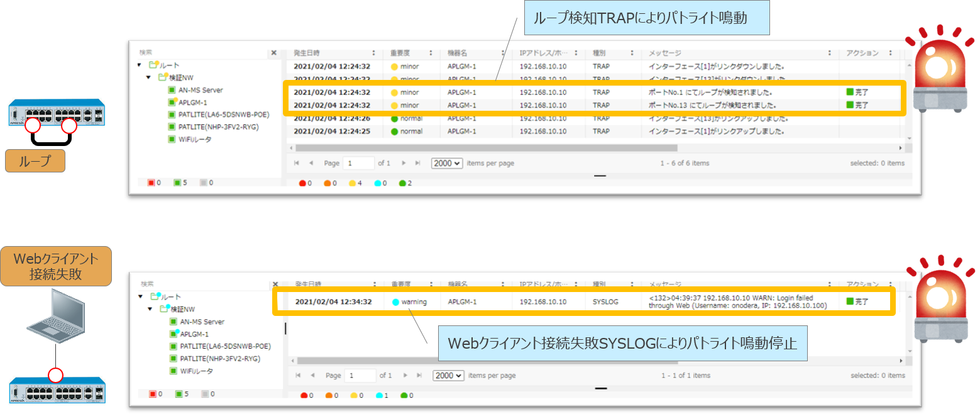
Task: Go to first page in TRAP panel pager
Action: pyautogui.click(x=297, y=163)
